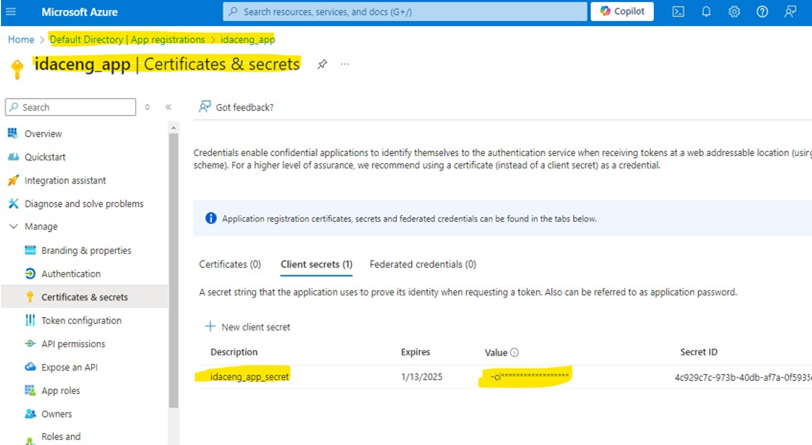Image resolution: width=812 pixels, height=445 pixels.
Task: Collapse the Manage section in sidebar
Action: 14,227
